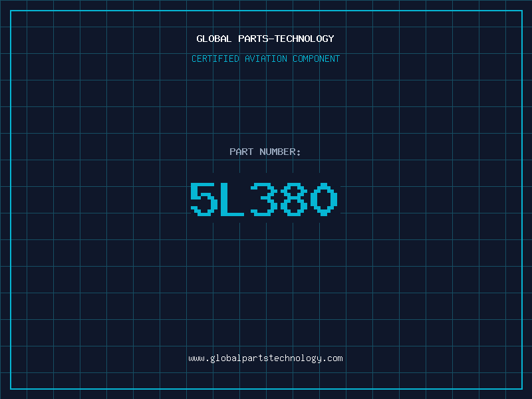Click the www prefix of the URL
532x399 pixels.
[196, 359]
